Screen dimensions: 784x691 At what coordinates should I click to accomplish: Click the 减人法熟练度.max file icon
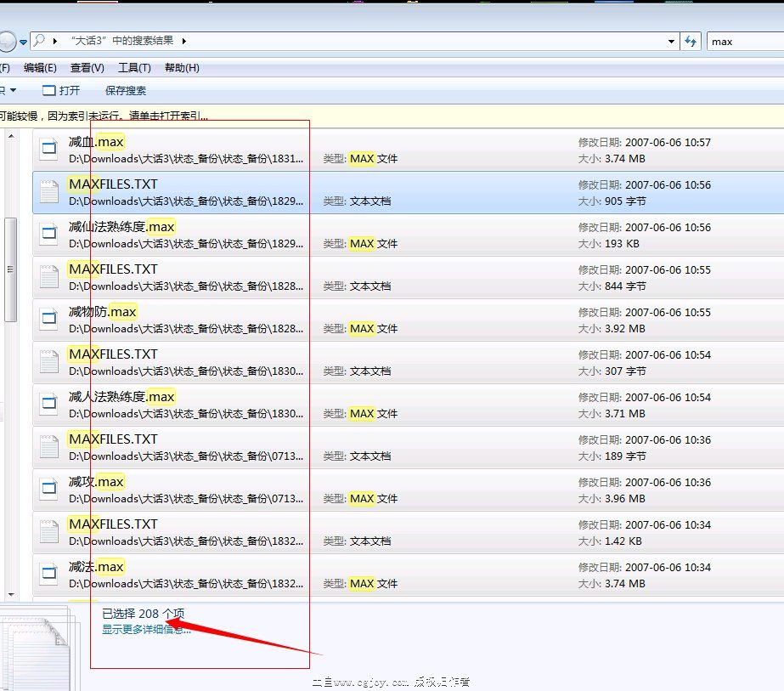(50, 405)
